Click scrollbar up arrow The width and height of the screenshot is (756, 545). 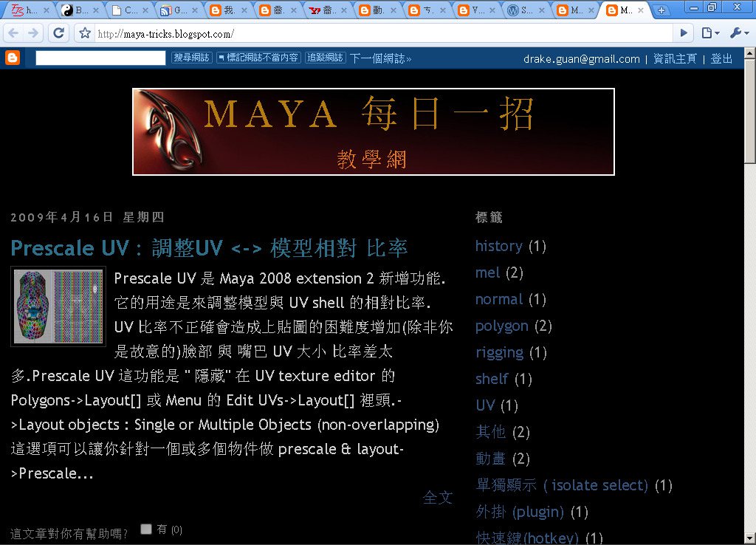pos(750,52)
